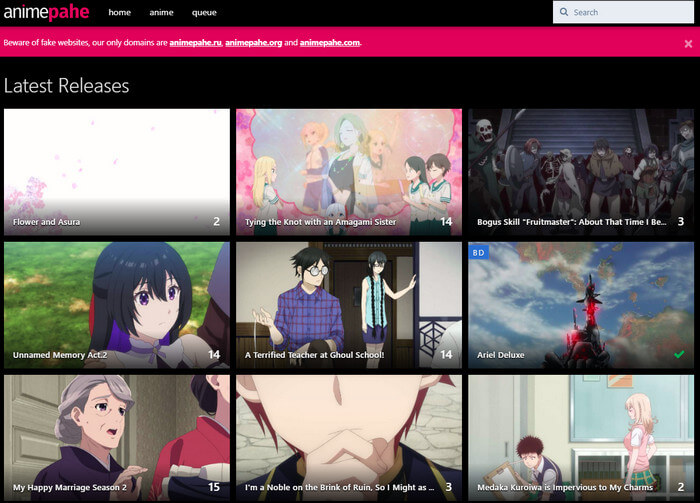Screen dimensions: 700x503
Task: Follow the animepahe.com link
Action: 329,42
